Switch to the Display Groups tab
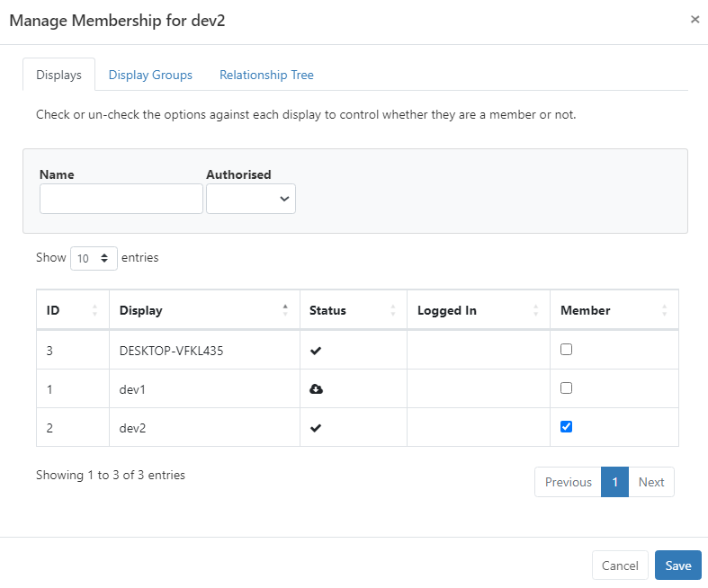 (150, 75)
